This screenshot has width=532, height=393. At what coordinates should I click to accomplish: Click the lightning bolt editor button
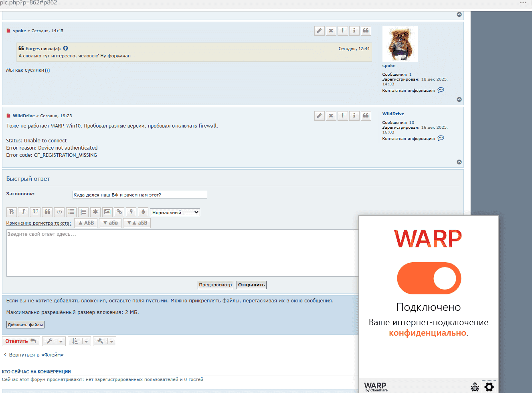pyautogui.click(x=131, y=212)
